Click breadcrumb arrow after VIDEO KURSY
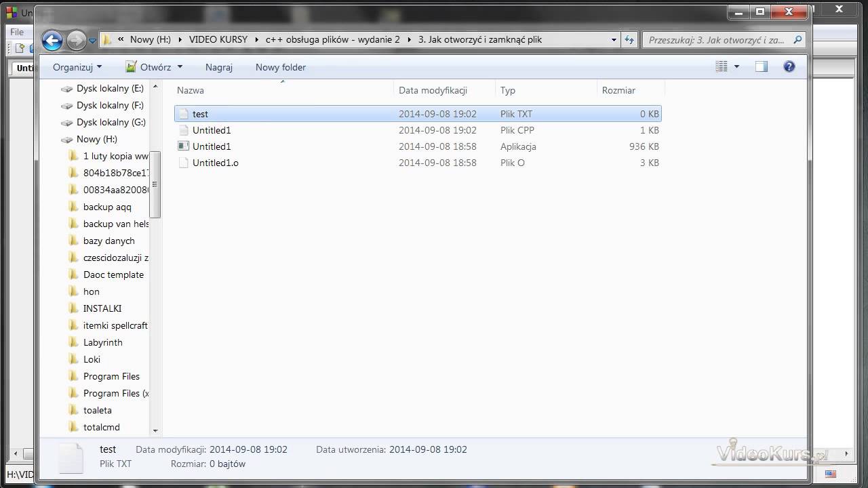The height and width of the screenshot is (488, 868). click(257, 40)
